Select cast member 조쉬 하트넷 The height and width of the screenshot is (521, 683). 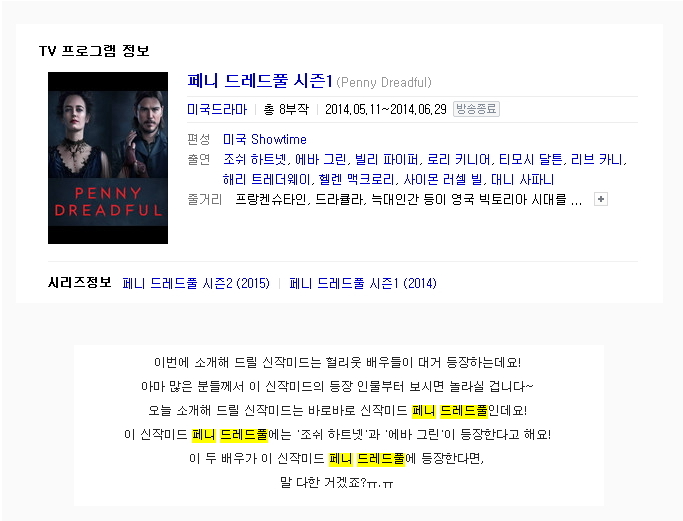coord(255,159)
